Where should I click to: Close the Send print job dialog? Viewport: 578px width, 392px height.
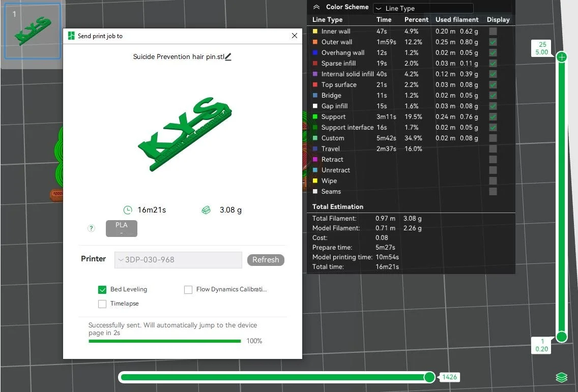pos(295,36)
